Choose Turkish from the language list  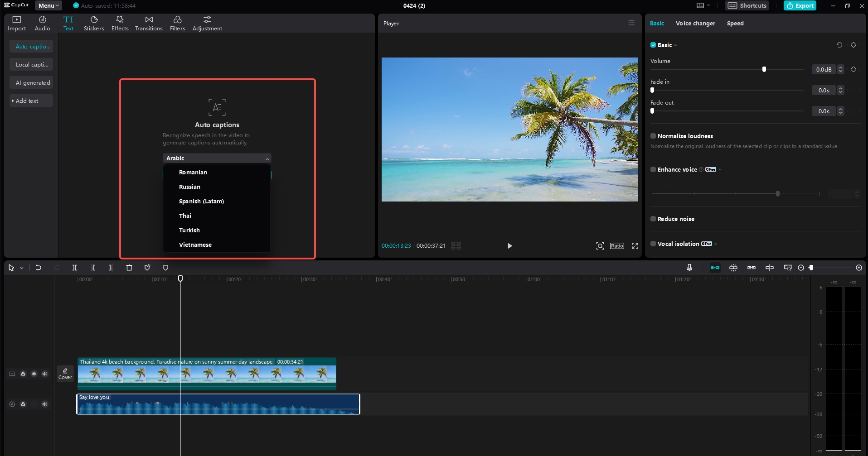tap(189, 230)
